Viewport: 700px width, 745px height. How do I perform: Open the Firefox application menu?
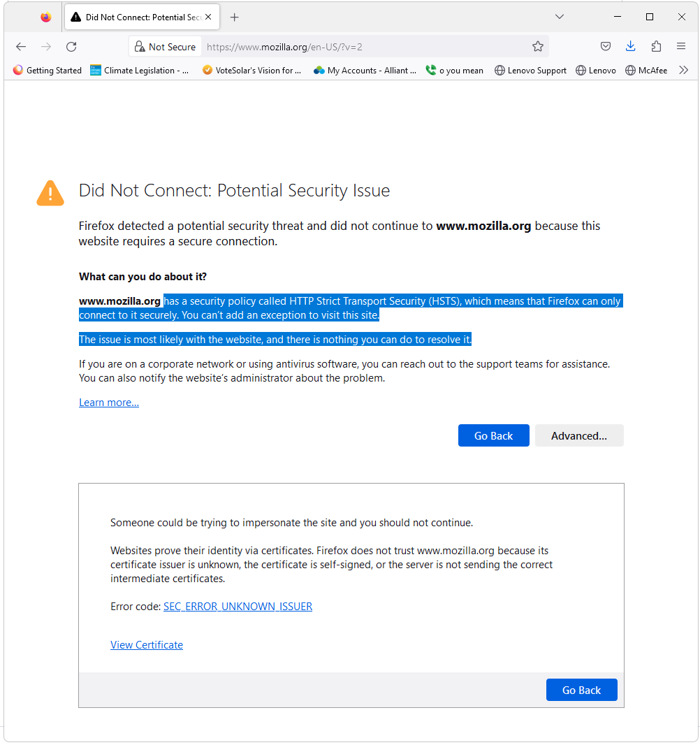coord(680,46)
